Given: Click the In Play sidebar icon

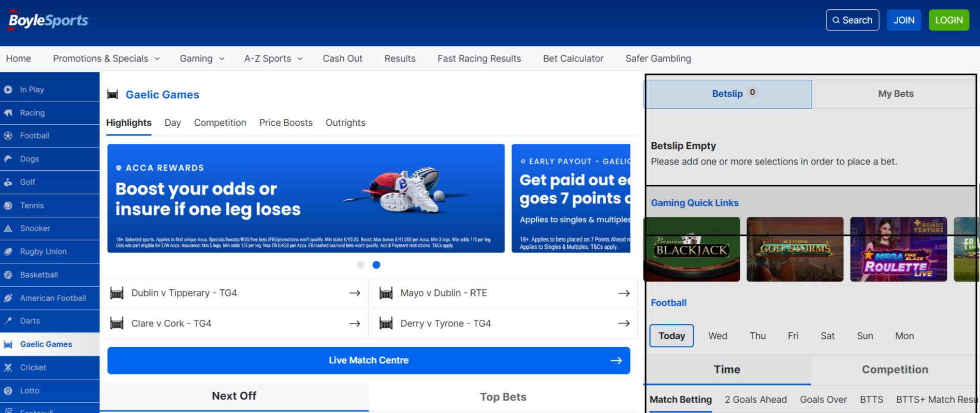Looking at the screenshot, I should pos(8,90).
